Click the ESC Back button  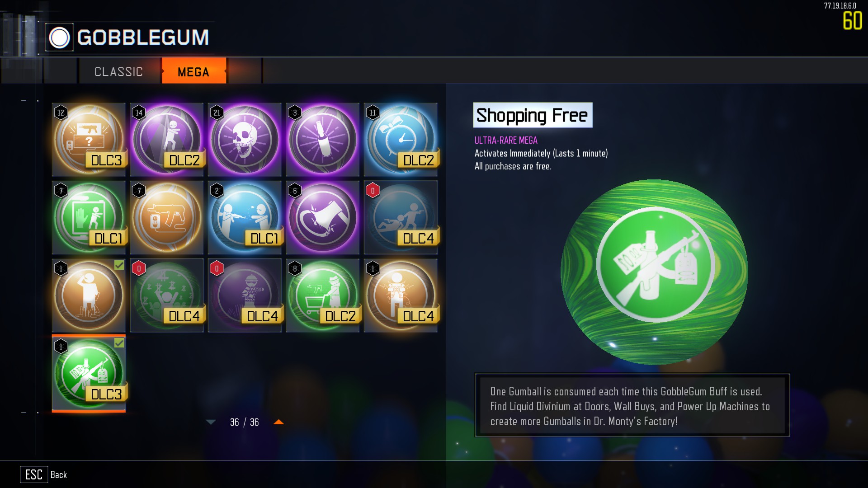(44, 474)
